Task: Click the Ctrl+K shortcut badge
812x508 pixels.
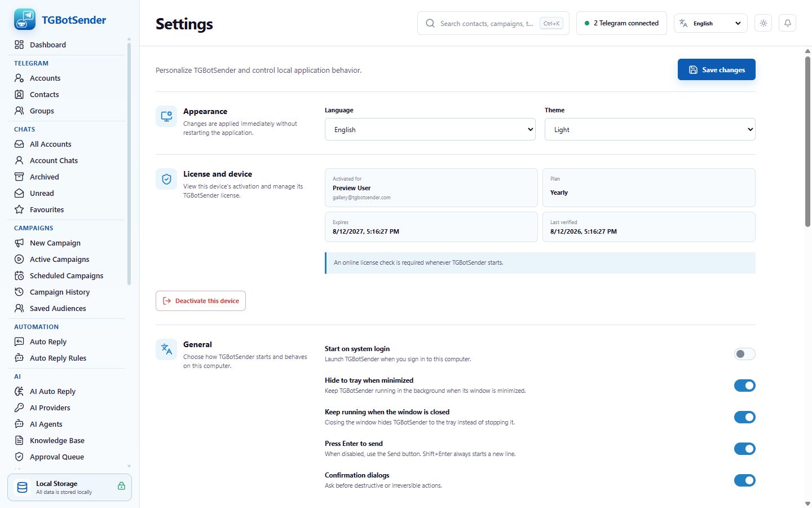Action: click(x=551, y=23)
